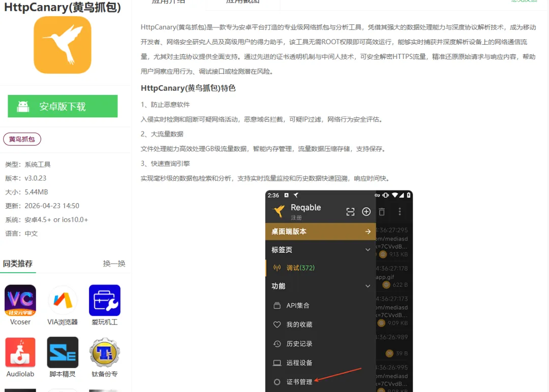Click the trash delete icon in Reqable header
This screenshot has width=549, height=392.
pos(382,212)
